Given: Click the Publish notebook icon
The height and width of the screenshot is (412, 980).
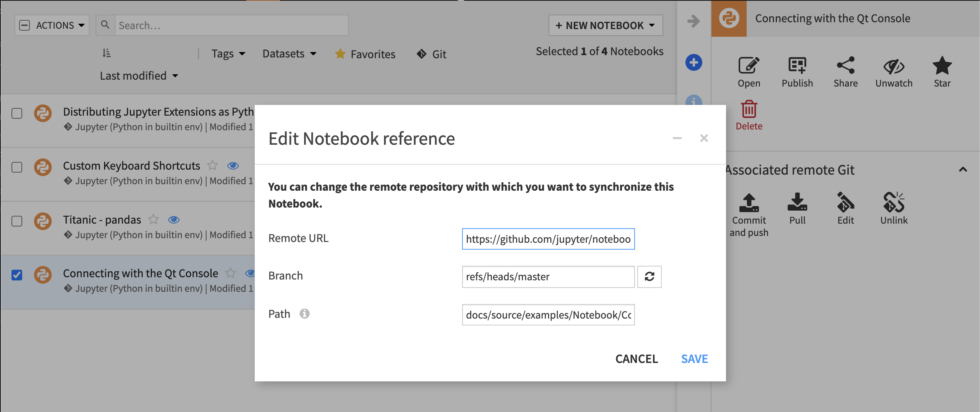Looking at the screenshot, I should coord(797,65).
